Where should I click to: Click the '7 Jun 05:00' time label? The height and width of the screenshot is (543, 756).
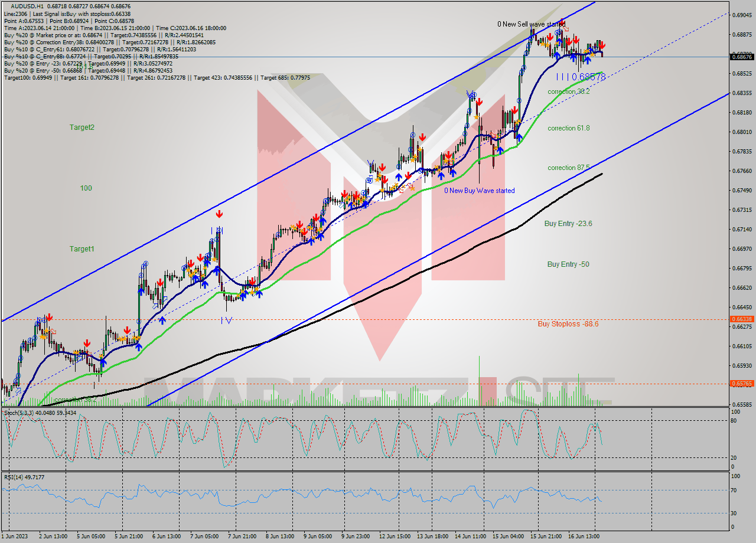coord(204,536)
